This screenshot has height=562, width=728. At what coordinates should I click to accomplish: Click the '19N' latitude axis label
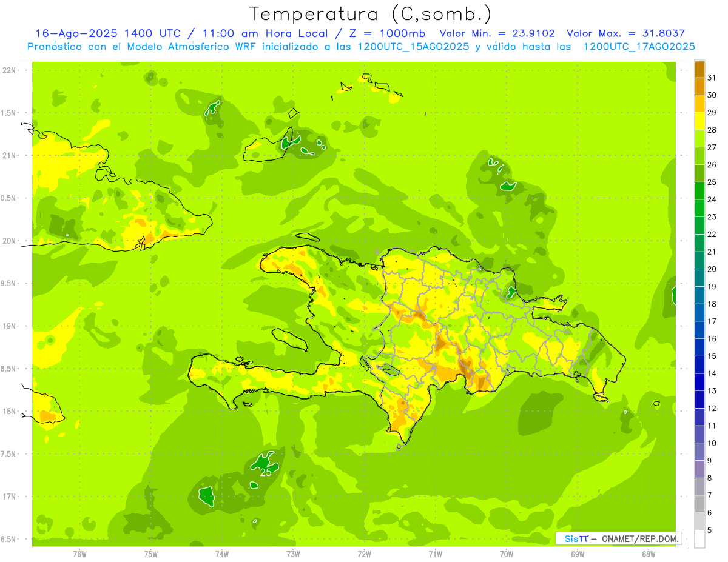pyautogui.click(x=9, y=326)
